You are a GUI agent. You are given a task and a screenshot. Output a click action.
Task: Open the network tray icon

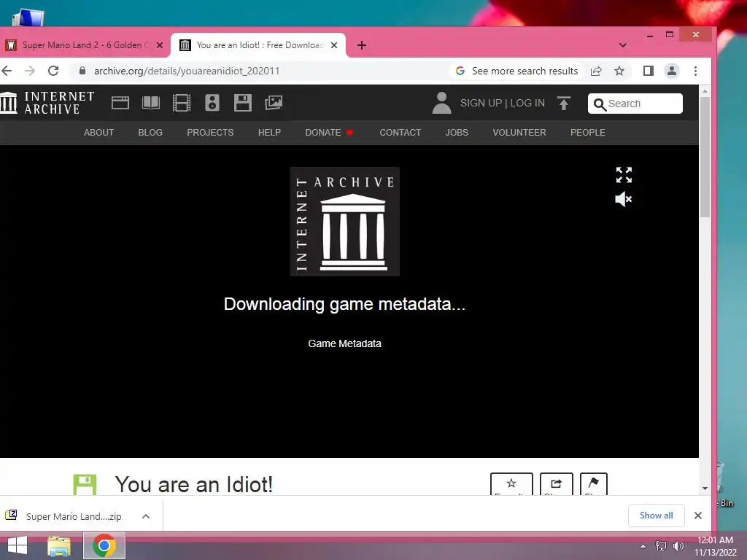tap(661, 546)
